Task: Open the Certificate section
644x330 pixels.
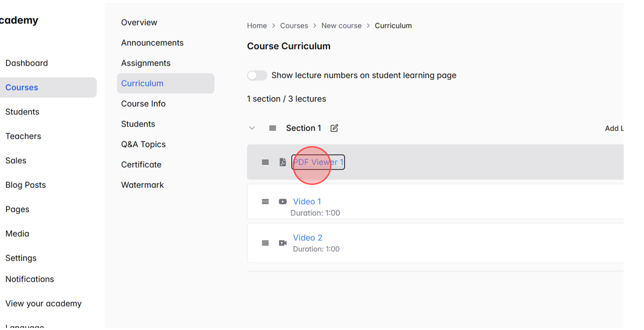Action: [141, 164]
